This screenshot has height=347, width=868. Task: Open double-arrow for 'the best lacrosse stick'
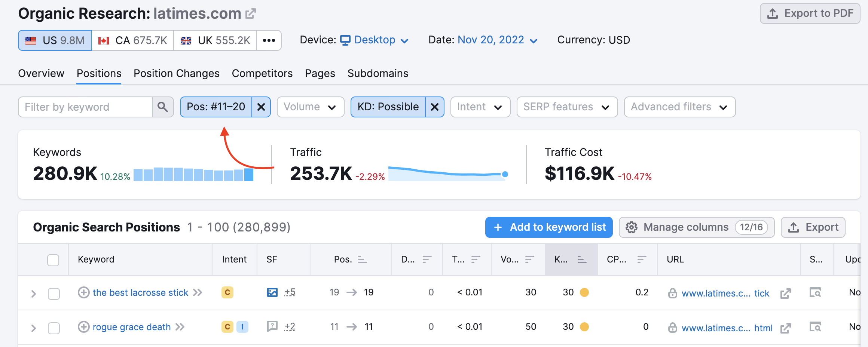pyautogui.click(x=198, y=292)
